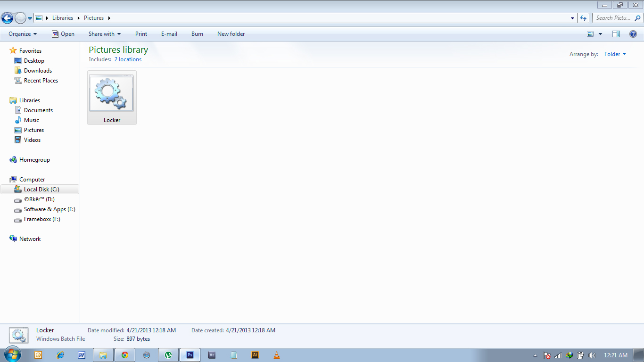Expand the Share with dropdown
This screenshot has width=644, height=362.
pos(104,33)
